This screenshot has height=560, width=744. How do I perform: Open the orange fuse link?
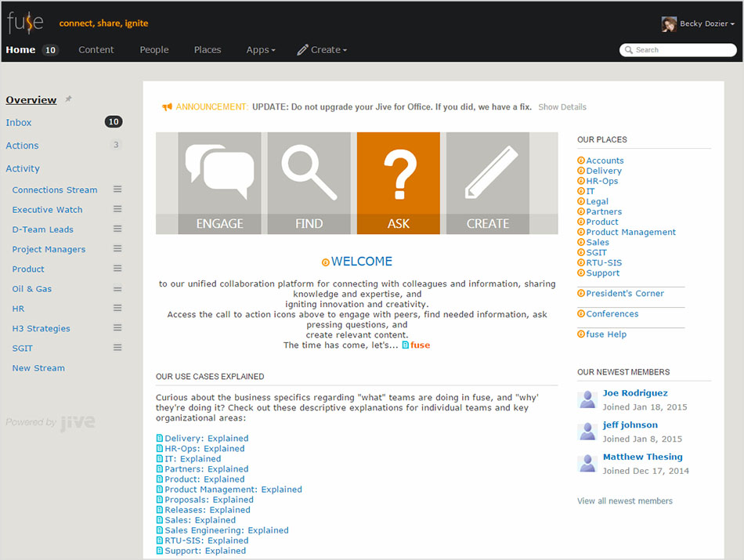pyautogui.click(x=420, y=345)
